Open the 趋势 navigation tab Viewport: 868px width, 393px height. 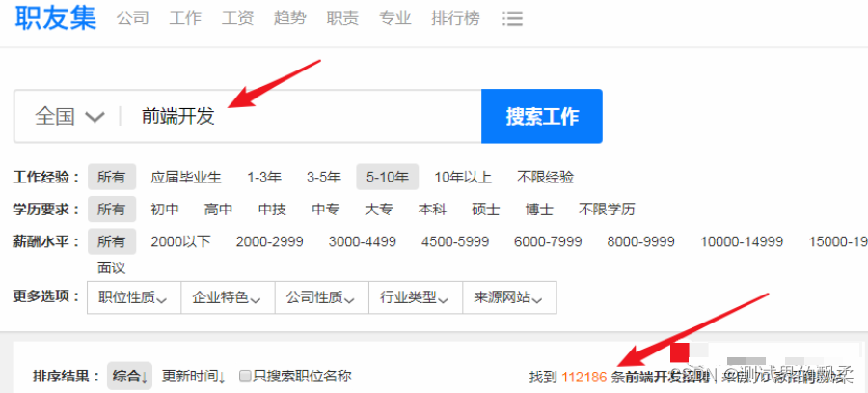click(x=290, y=18)
